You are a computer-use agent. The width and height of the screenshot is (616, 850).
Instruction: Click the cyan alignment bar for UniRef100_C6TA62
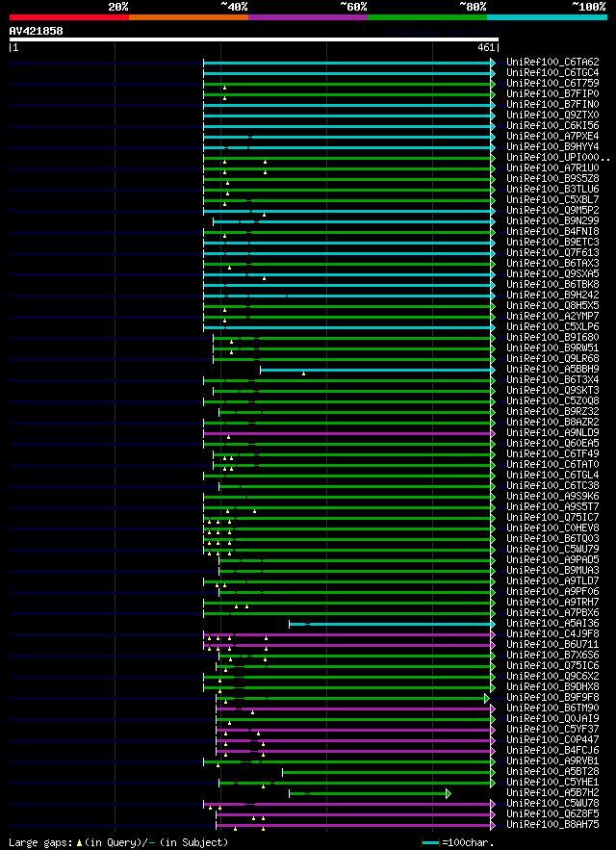(x=347, y=63)
